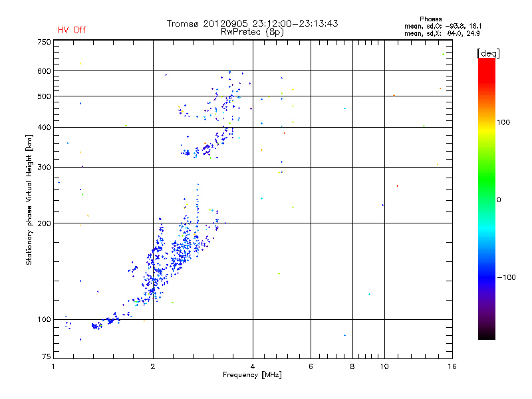Click the 600 y-axis tick label

[44, 71]
